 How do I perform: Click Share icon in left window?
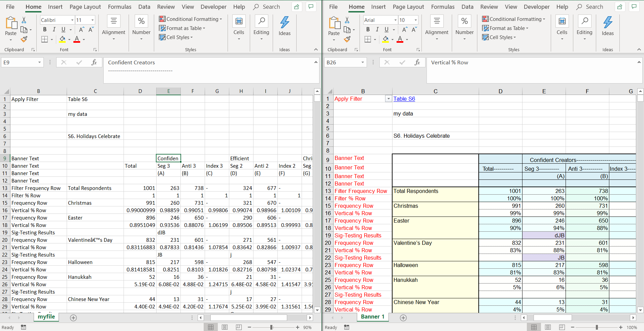pyautogui.click(x=297, y=7)
